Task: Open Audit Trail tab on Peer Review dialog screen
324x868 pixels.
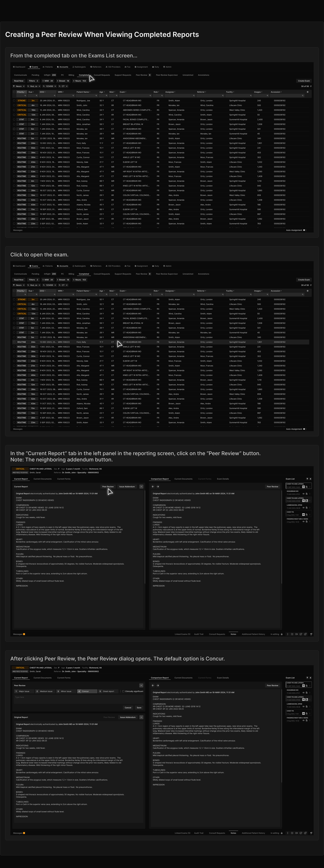Action: 199,833
